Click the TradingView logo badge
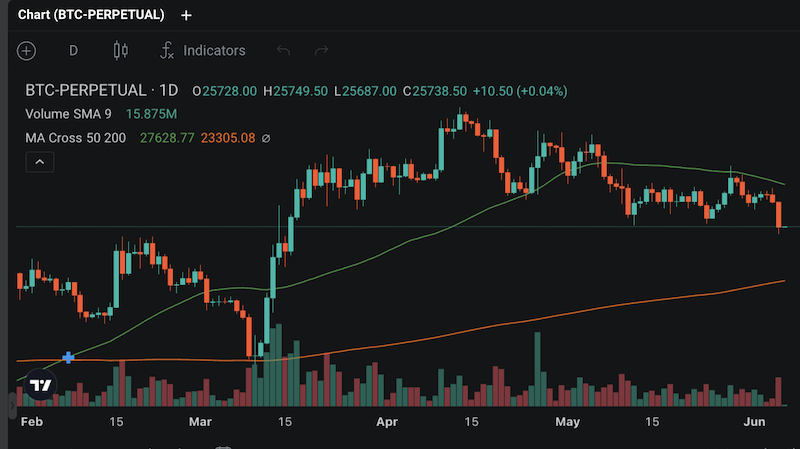The height and width of the screenshot is (449, 800). pyautogui.click(x=41, y=385)
